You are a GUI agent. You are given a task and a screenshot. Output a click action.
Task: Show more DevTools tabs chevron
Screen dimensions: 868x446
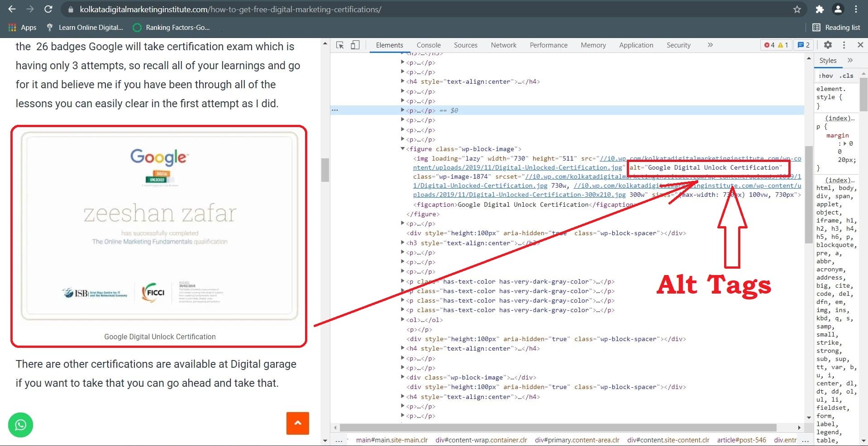[x=710, y=45]
